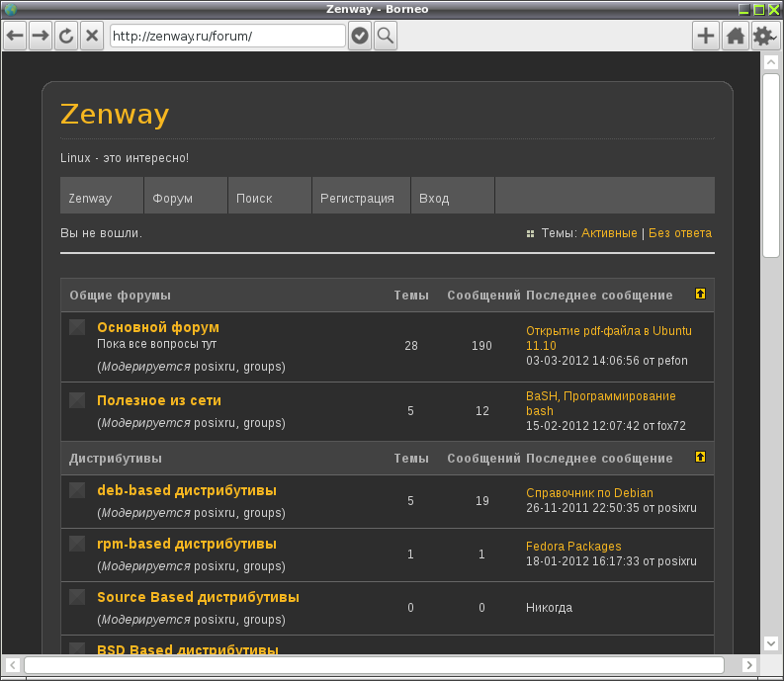This screenshot has width=784, height=681.
Task: Click the vertical scrollbar up arrow
Action: 771,62
